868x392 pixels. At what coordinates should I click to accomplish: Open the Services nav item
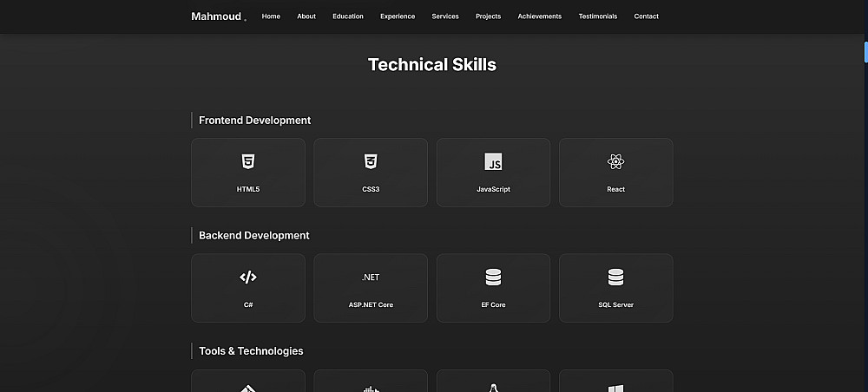tap(445, 16)
